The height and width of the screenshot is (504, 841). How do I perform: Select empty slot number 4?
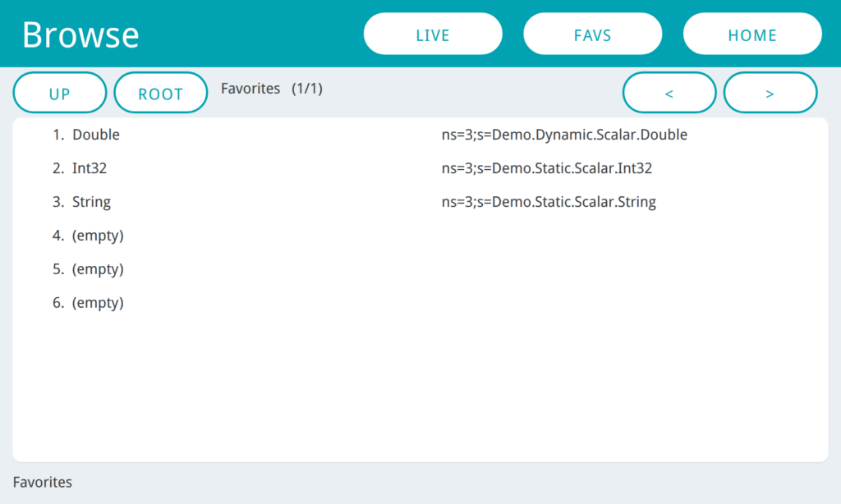tap(88, 236)
